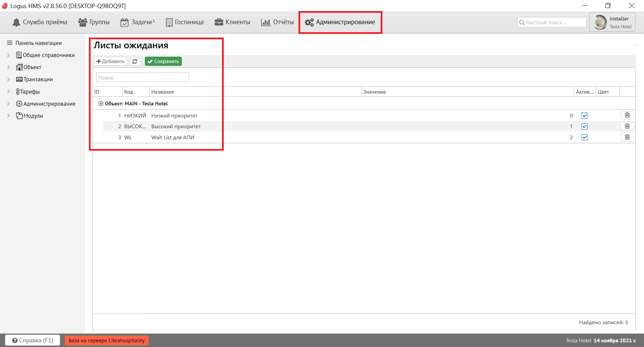Click the 14 ноября 2021 г. date
Screen dimensions: 644x347
coord(615,340)
